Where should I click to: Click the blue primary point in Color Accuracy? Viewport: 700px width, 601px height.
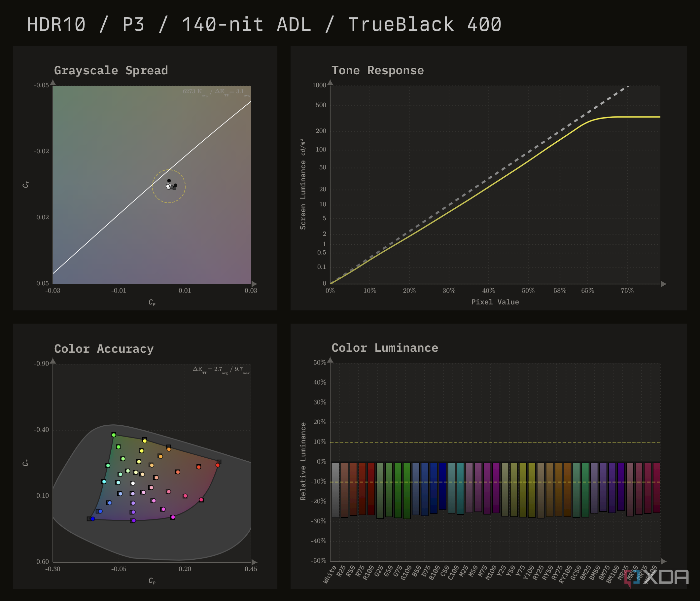pyautogui.click(x=93, y=519)
